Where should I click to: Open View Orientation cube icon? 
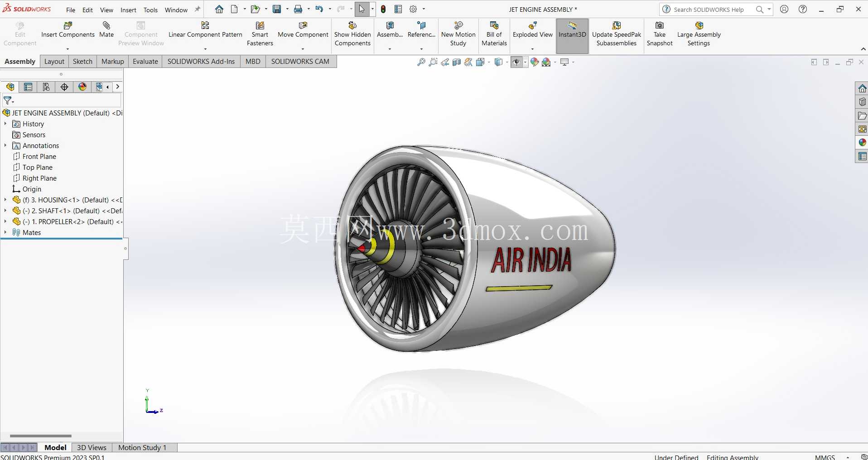click(x=481, y=62)
